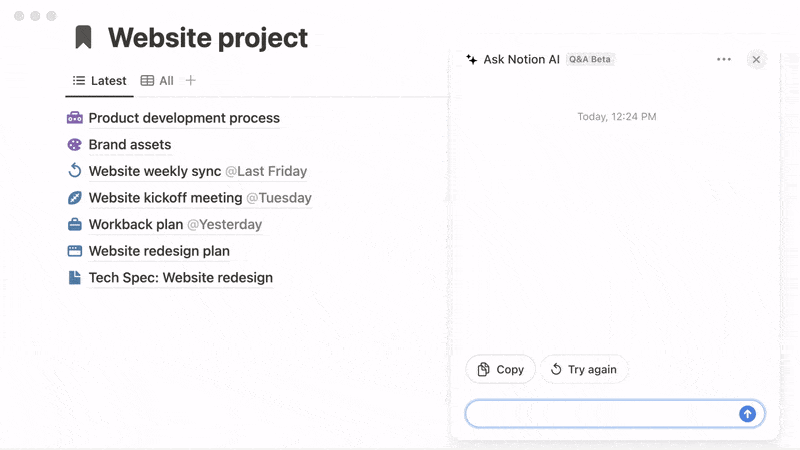Open the Brand assets page
The height and width of the screenshot is (450, 800).
pos(130,145)
